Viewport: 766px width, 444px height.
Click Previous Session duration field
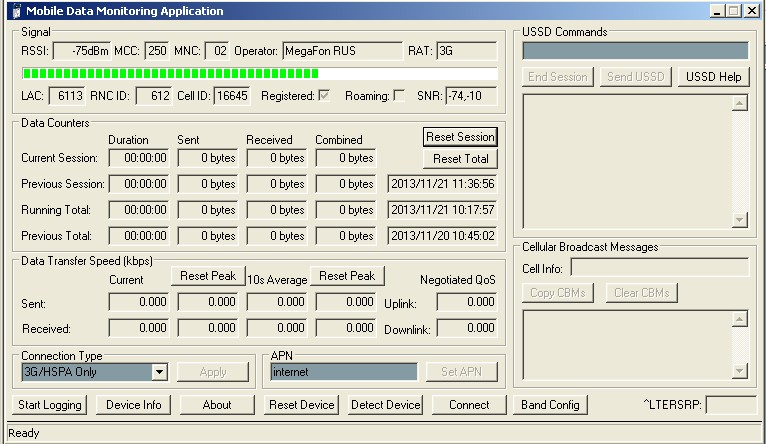[x=139, y=184]
